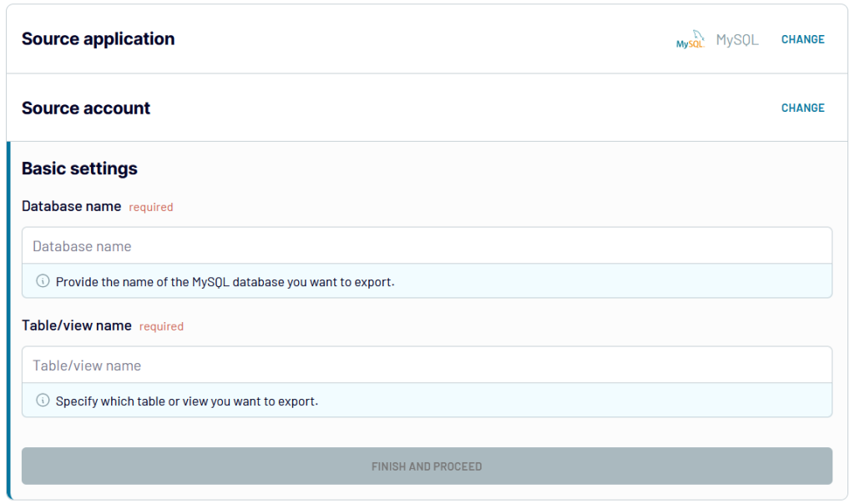Click the MySQL dolphin logo icon
855x504 pixels.
(690, 41)
